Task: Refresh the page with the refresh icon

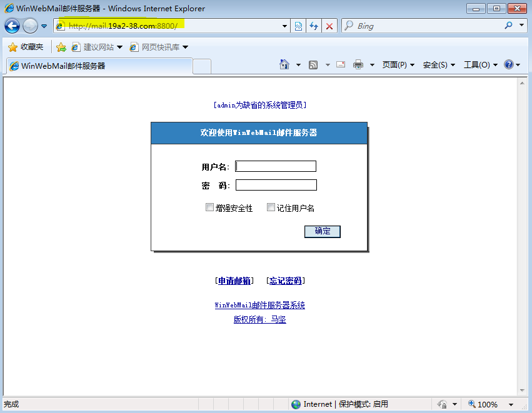Action: (x=314, y=26)
